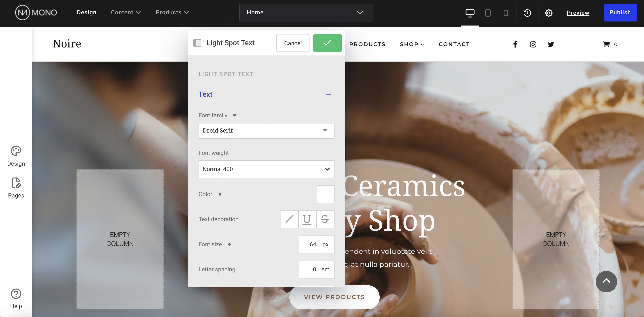Click the dot next to Font size
The image size is (644, 317).
[229, 244]
